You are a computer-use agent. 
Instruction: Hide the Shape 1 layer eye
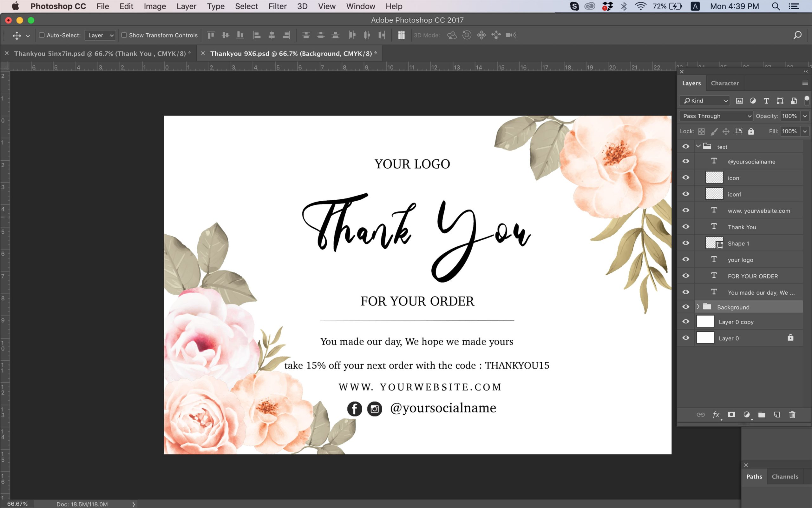[686, 243]
